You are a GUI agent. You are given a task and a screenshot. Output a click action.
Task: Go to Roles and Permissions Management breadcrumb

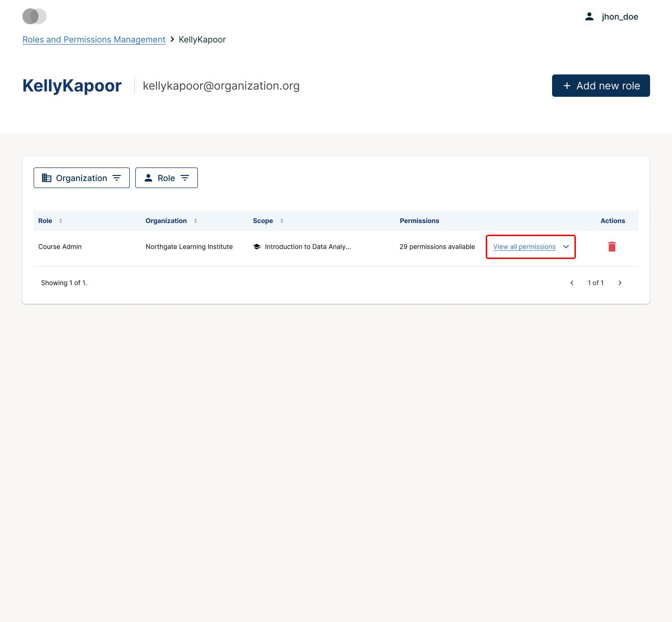[x=94, y=40]
